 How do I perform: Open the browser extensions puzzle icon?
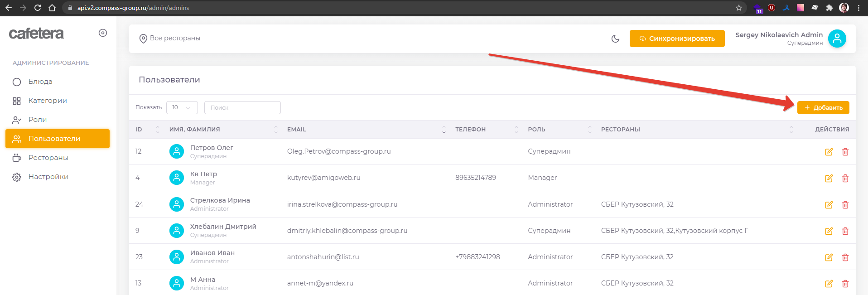(829, 8)
